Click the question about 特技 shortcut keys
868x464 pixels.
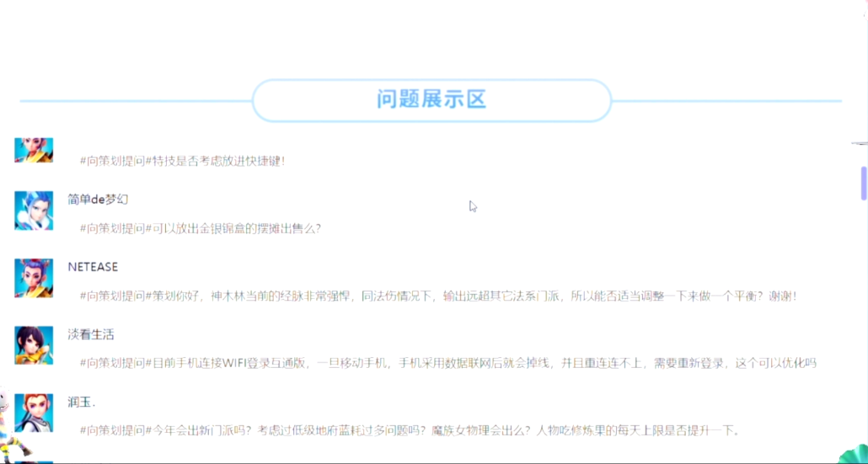click(183, 161)
